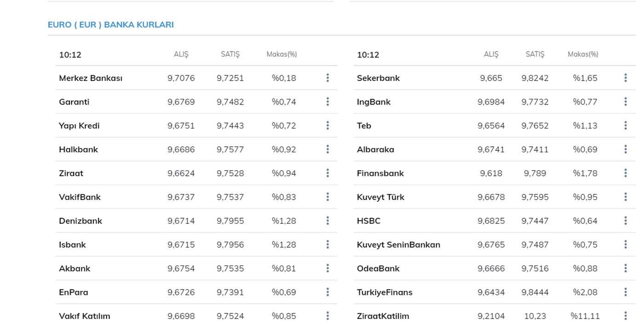This screenshot has width=644, height=330.
Task: Click the Makas(%) header in left table
Action: (282, 54)
